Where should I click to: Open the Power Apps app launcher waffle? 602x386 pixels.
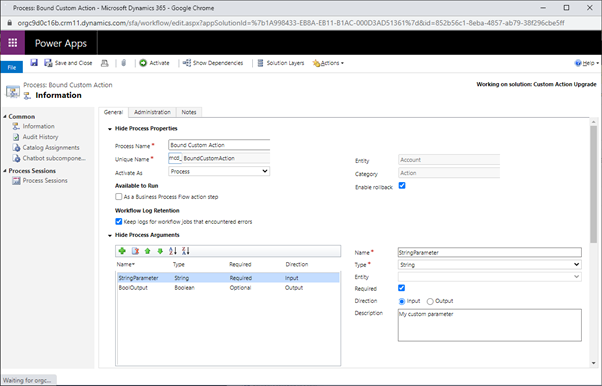pyautogui.click(x=13, y=43)
